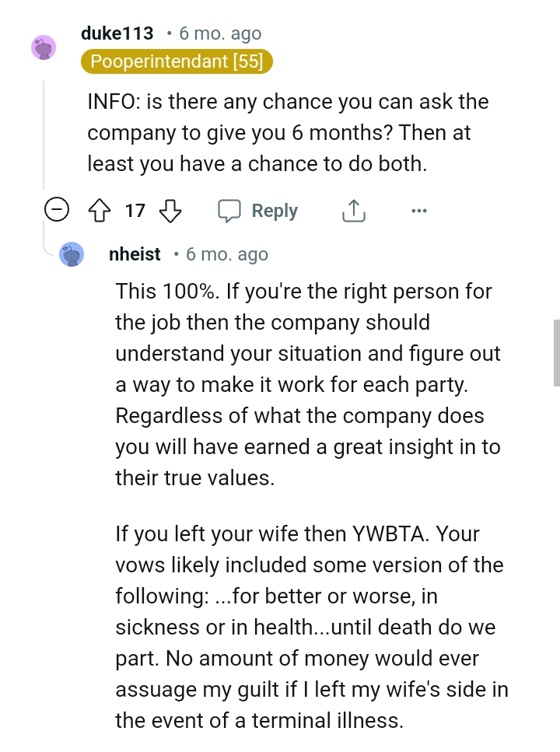
Task: Upvote duke113's comment
Action: pos(100,210)
